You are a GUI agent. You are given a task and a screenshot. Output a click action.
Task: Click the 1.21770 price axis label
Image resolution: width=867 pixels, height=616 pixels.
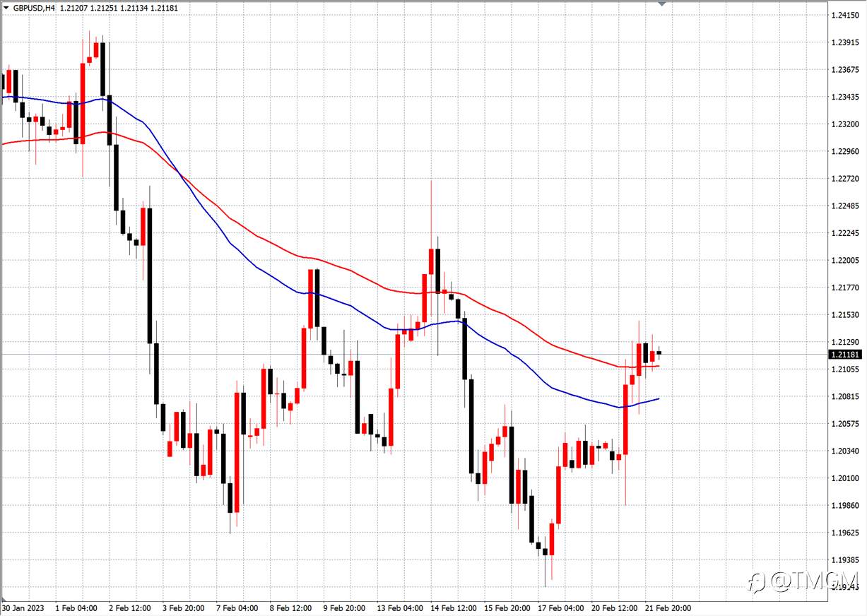[845, 288]
